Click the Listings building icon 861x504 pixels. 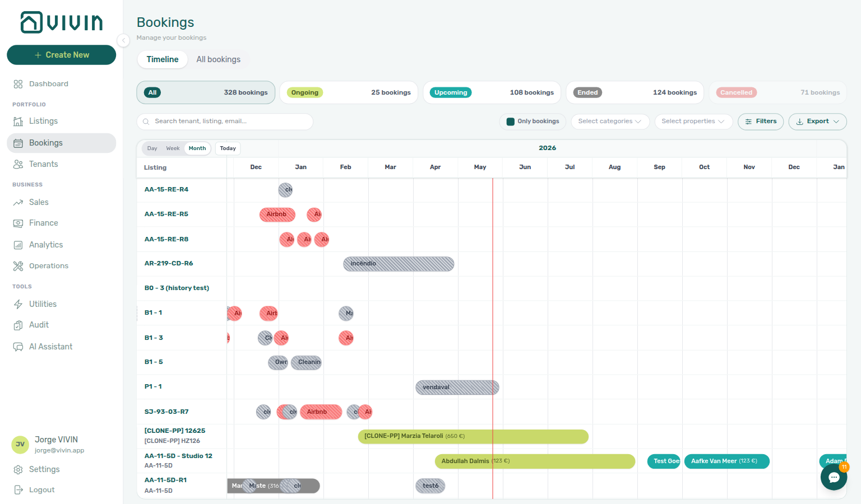pyautogui.click(x=18, y=121)
